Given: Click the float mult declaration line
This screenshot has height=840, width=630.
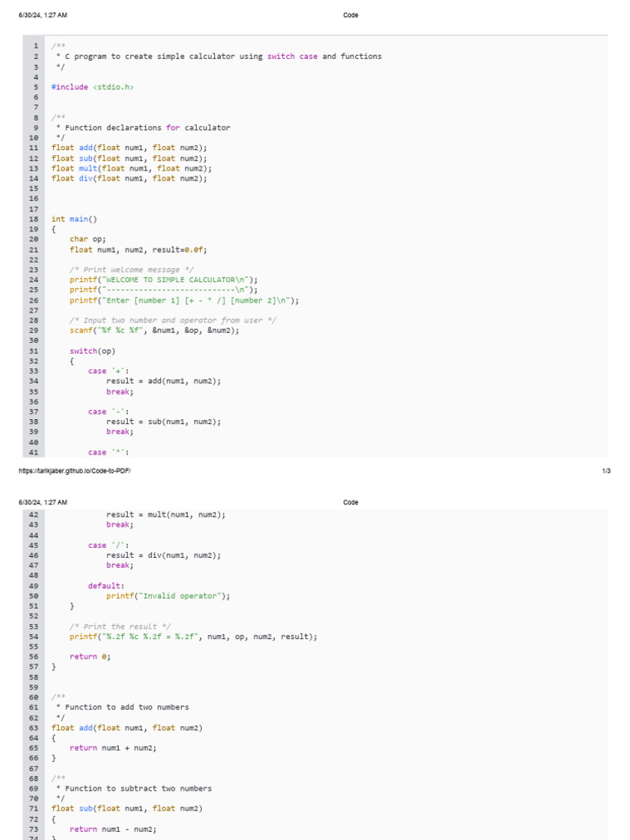Looking at the screenshot, I should click(x=131, y=168).
